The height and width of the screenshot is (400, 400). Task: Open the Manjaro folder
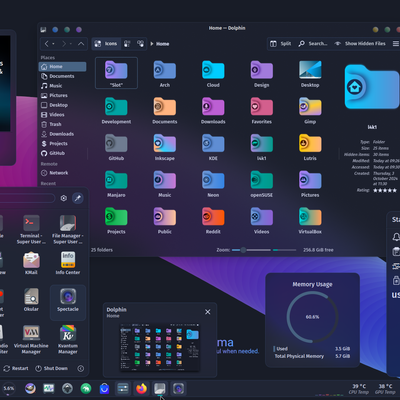pos(116,184)
